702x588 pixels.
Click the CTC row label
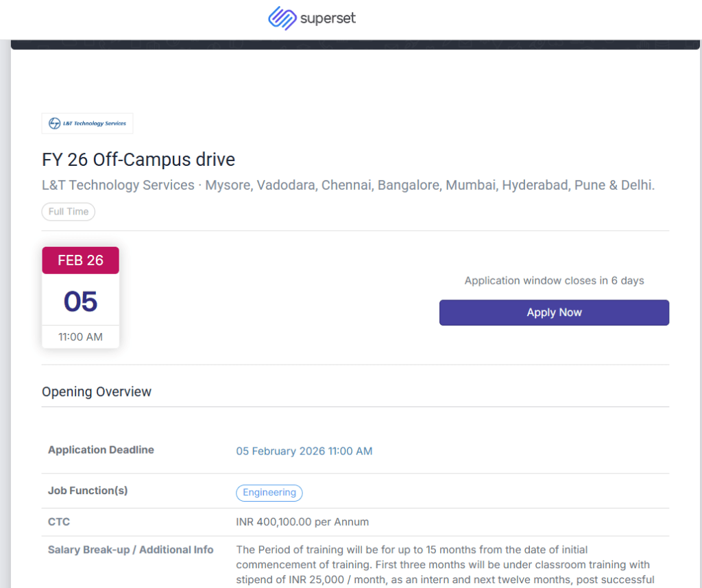pyautogui.click(x=59, y=522)
